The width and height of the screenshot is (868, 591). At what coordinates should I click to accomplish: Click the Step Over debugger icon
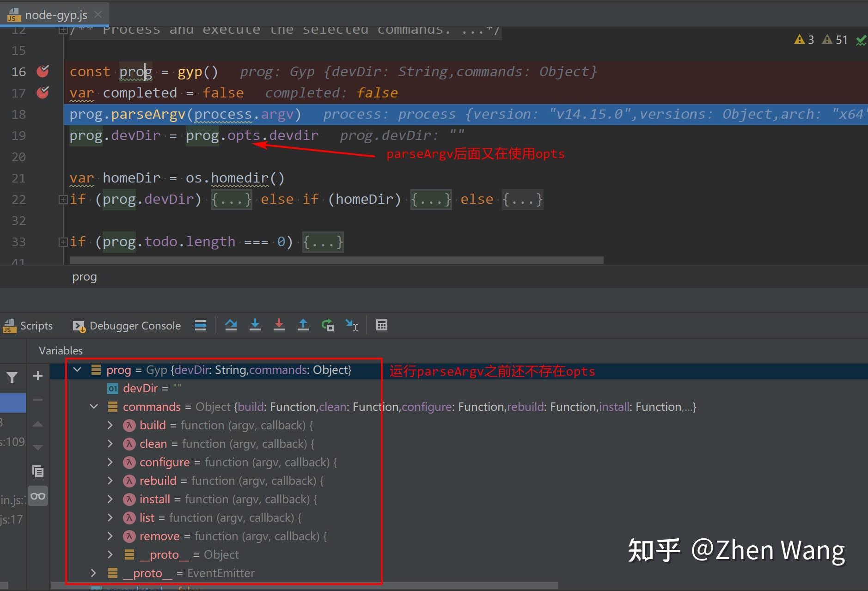[x=231, y=325]
